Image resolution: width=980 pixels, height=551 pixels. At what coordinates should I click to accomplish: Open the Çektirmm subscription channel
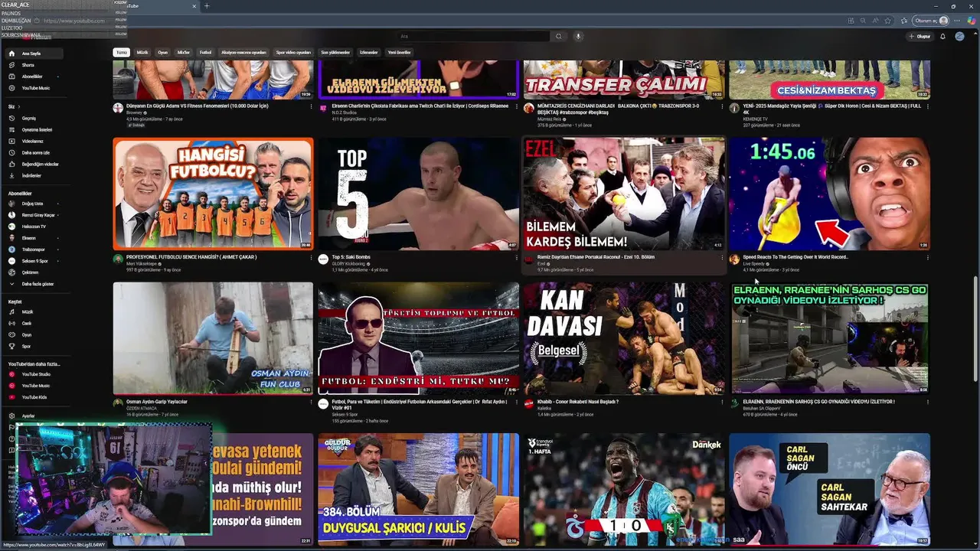click(x=34, y=272)
